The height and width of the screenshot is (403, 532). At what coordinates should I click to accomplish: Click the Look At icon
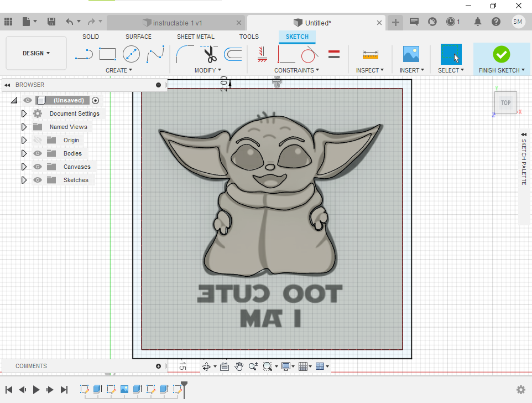point(225,366)
